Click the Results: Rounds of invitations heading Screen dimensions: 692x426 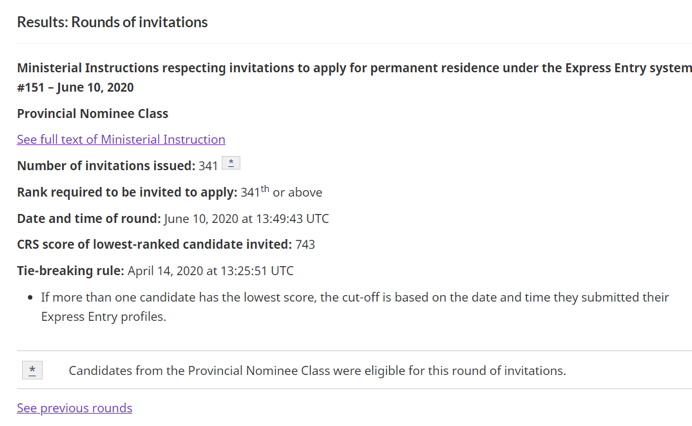tap(112, 22)
